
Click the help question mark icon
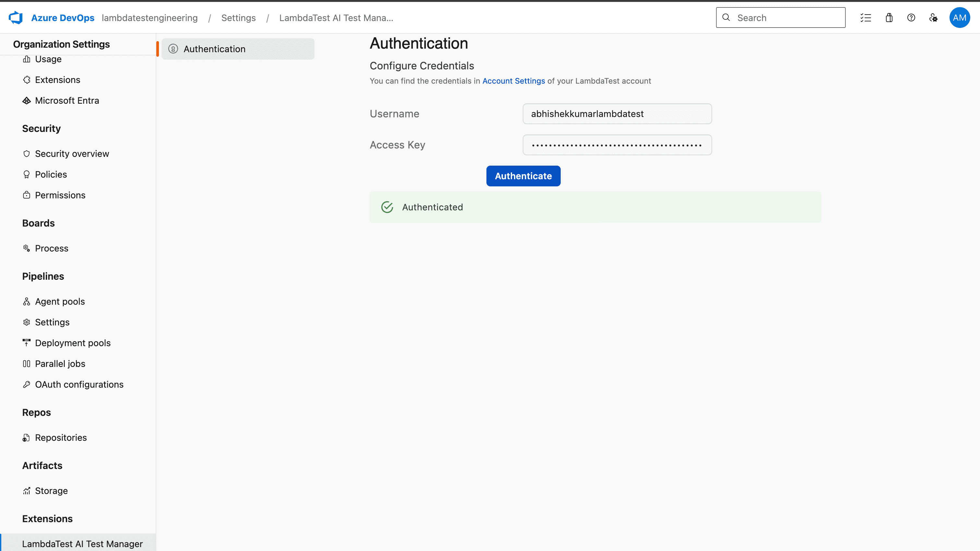click(911, 18)
